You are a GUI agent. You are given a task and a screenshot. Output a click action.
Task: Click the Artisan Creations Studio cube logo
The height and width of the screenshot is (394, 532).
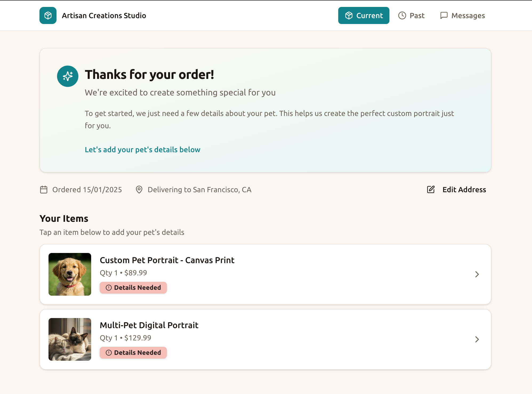(48, 15)
